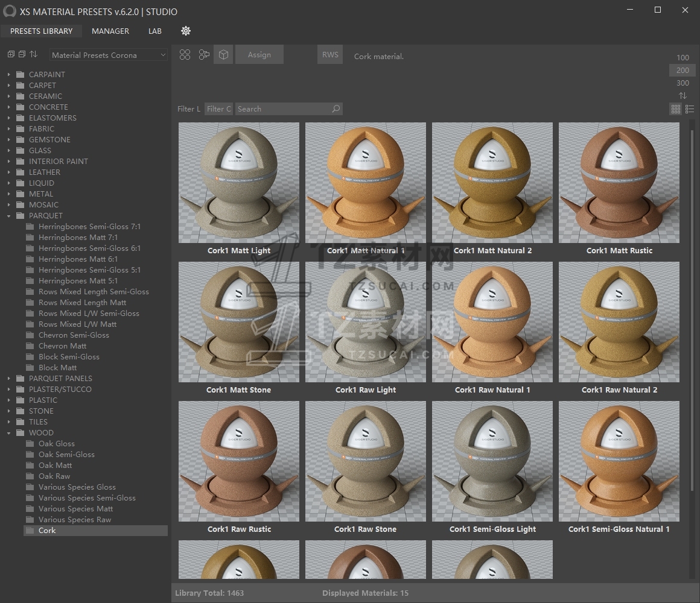The width and height of the screenshot is (700, 603).
Task: Click the collapse-all folders icon in the tree header
Action: pos(22,54)
